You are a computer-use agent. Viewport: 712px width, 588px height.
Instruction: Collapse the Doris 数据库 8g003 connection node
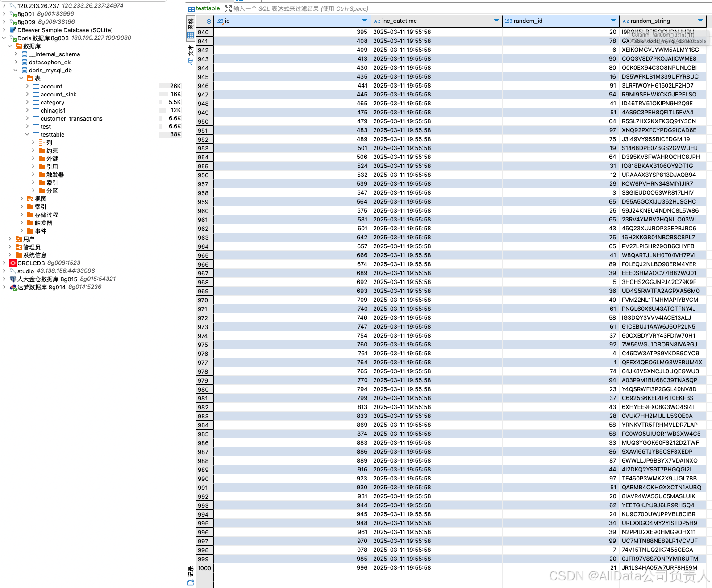click(4, 38)
